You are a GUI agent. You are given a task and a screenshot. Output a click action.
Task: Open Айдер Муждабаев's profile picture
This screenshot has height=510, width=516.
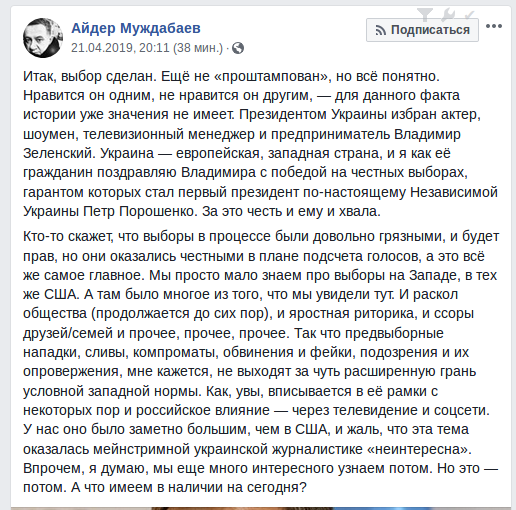click(x=43, y=38)
